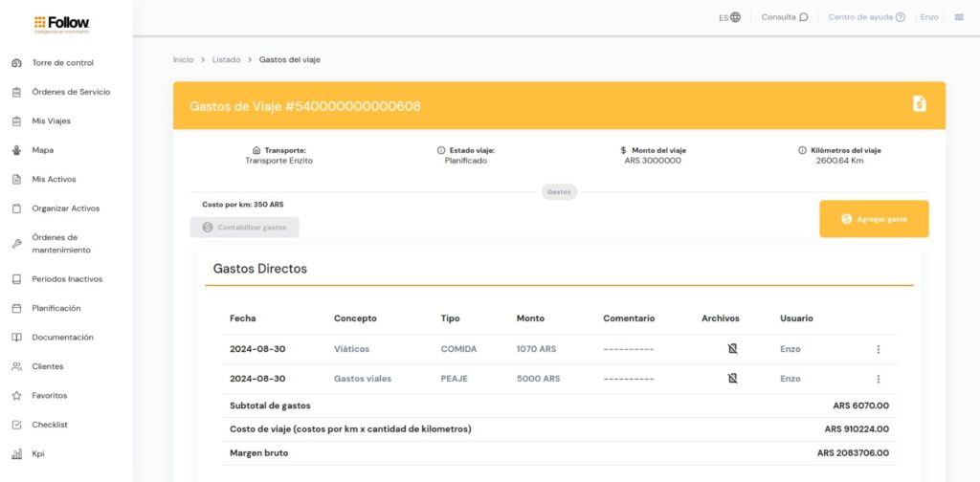
Task: Open the hamburger menu icon at top right
Action: point(959,17)
